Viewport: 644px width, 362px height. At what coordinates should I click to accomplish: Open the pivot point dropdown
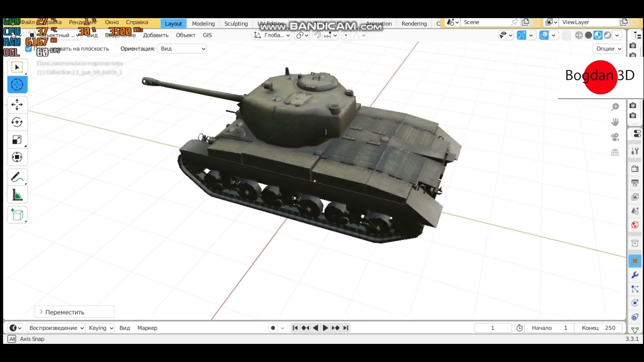point(302,35)
